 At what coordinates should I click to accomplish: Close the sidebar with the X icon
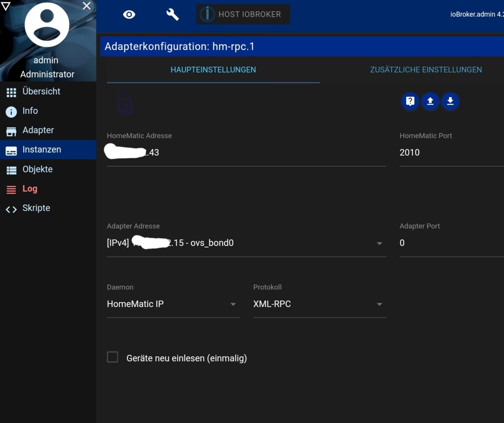(x=87, y=6)
